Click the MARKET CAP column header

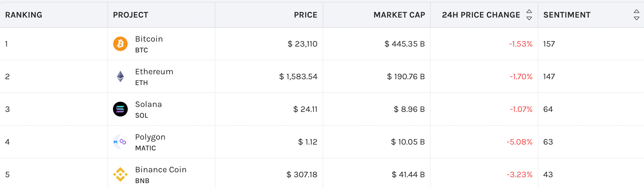[x=399, y=15]
